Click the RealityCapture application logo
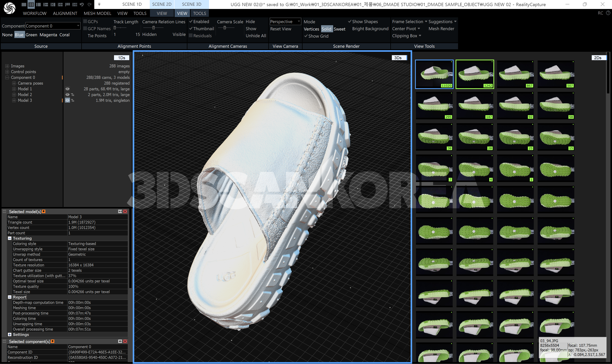The width and height of the screenshot is (612, 364). pyautogui.click(x=10, y=8)
